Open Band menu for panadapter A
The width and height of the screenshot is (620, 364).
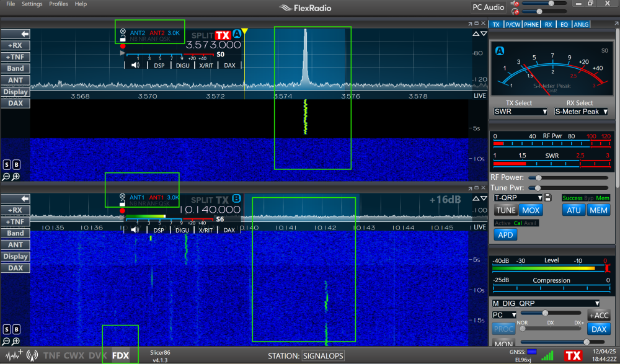coord(15,68)
